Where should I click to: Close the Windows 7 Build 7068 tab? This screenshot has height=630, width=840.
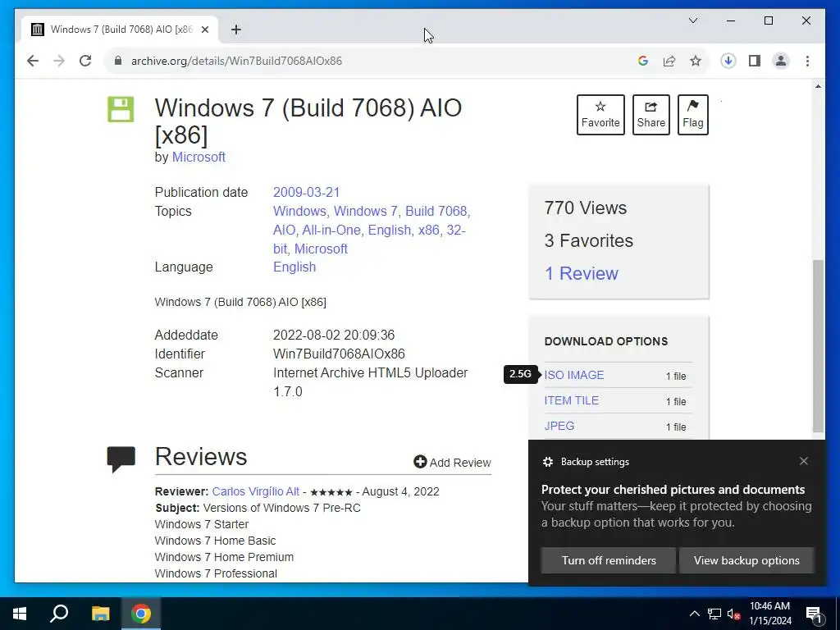pyautogui.click(x=204, y=30)
